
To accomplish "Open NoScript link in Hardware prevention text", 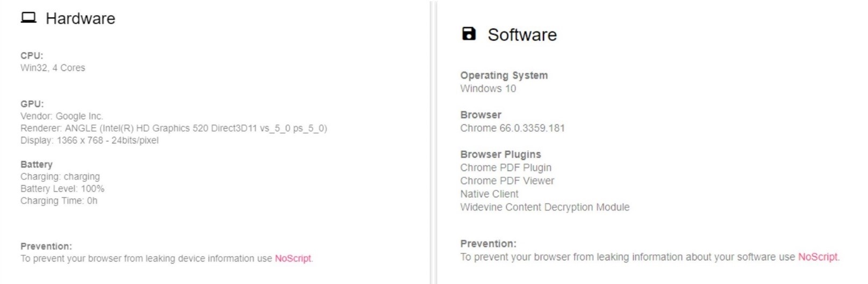I will (293, 258).
